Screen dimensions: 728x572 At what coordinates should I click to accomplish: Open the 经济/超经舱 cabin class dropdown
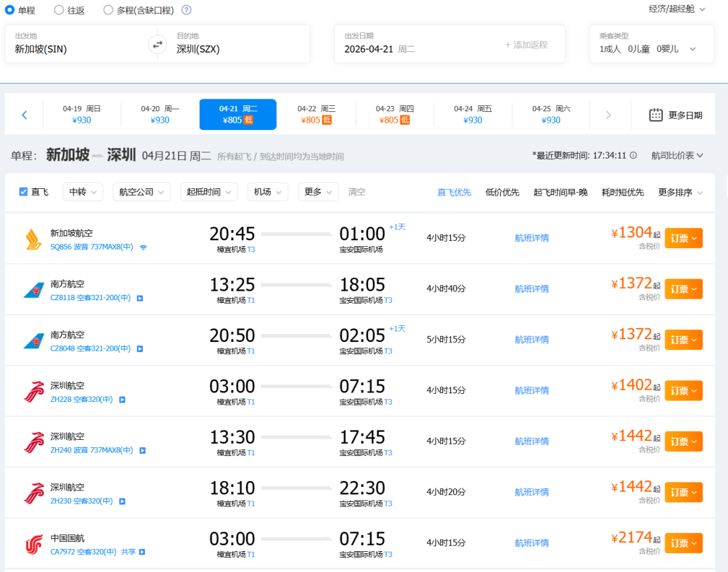click(677, 9)
